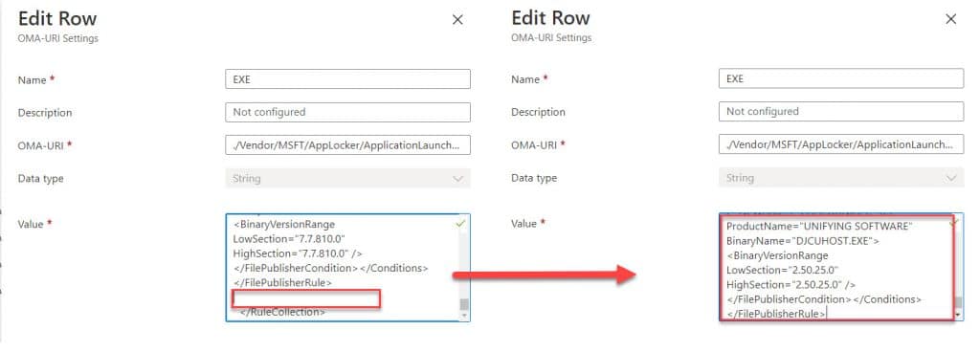980x352 pixels.
Task: Click the green checkmark in left Value box
Action: pos(461,223)
